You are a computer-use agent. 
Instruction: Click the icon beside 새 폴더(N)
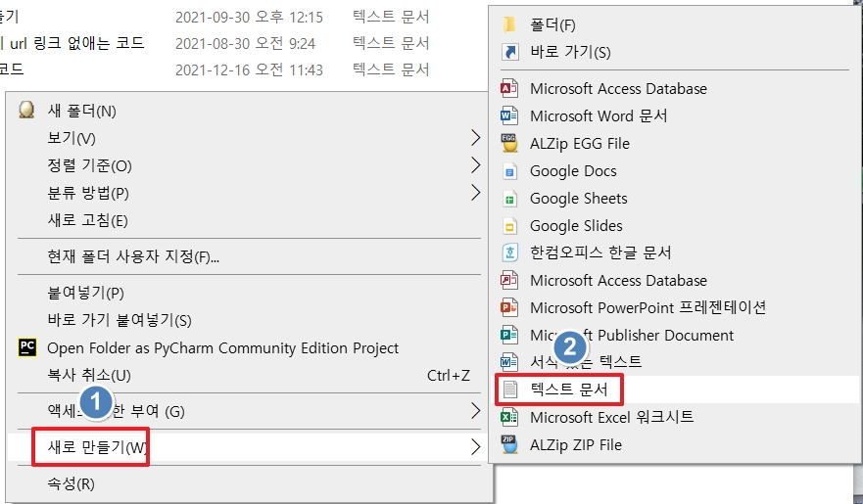26,110
